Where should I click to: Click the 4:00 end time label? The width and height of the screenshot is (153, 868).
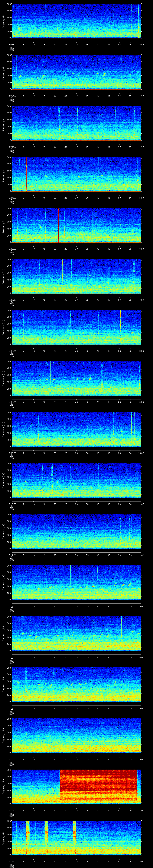pyautogui.click(x=141, y=147)
